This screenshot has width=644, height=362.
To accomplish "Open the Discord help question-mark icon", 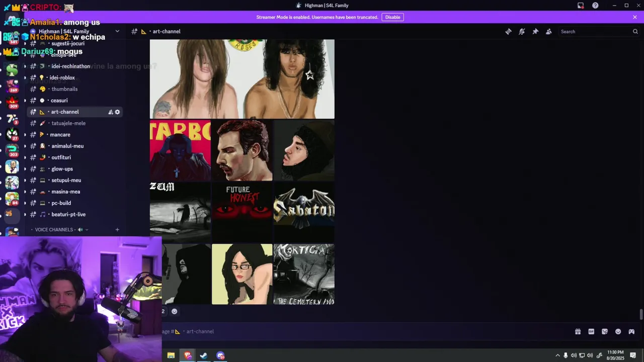I will (595, 6).
